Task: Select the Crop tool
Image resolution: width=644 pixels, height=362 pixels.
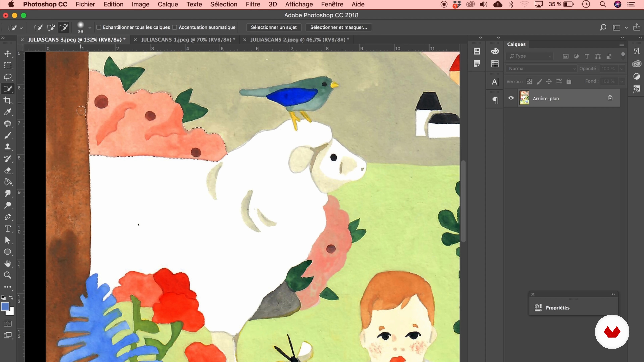Action: [8, 100]
